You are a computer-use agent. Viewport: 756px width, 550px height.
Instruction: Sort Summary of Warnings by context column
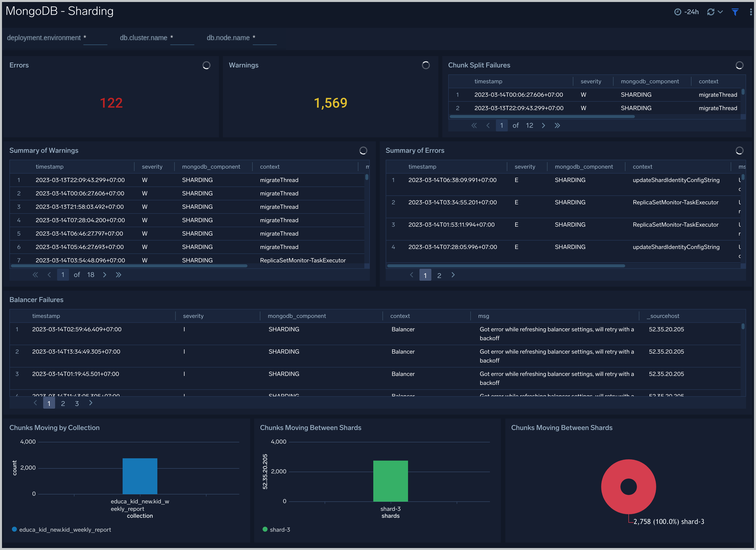[270, 167]
